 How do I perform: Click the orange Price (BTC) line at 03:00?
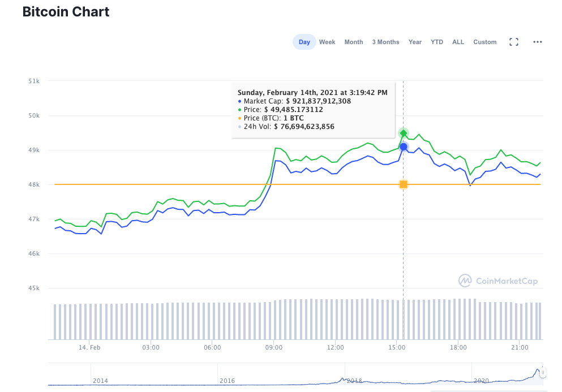coord(151,184)
